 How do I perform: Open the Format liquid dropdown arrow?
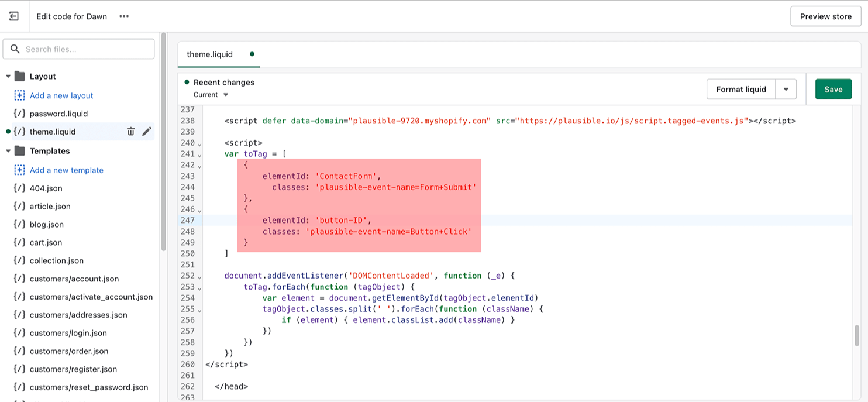(786, 90)
